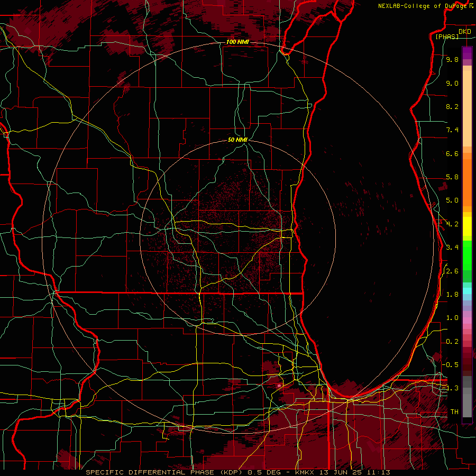
Task: Click the 6.6 value on color scale
Action: (452, 153)
